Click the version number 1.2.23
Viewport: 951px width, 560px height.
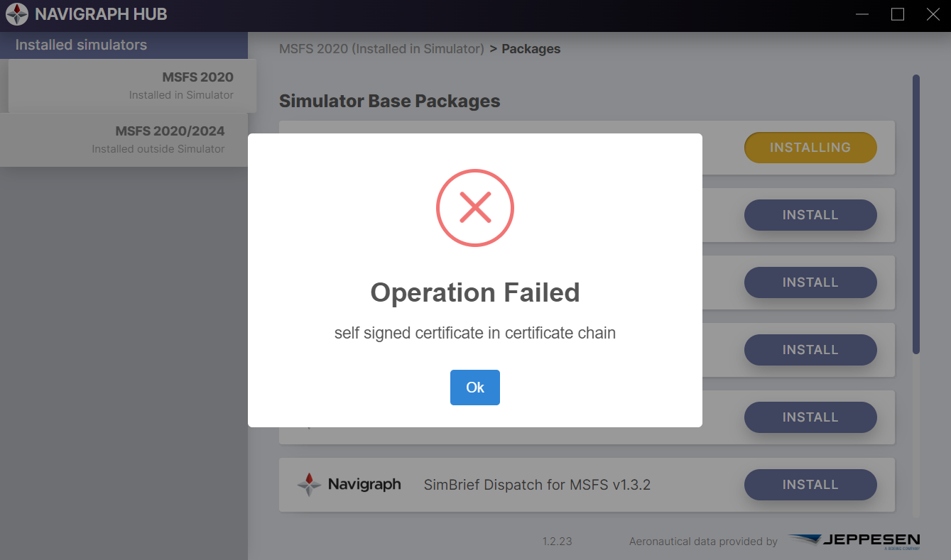click(557, 541)
